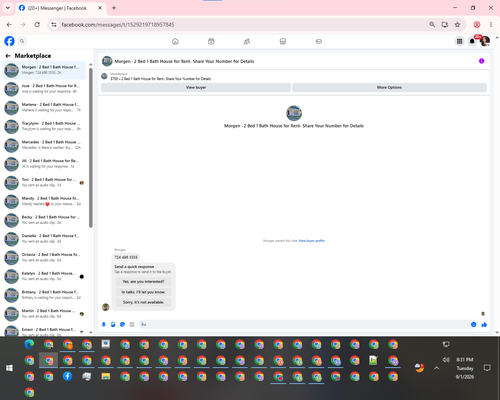Open Microsoft Edge from the taskbar
The height and width of the screenshot is (400, 500).
pyautogui.click(x=29, y=344)
